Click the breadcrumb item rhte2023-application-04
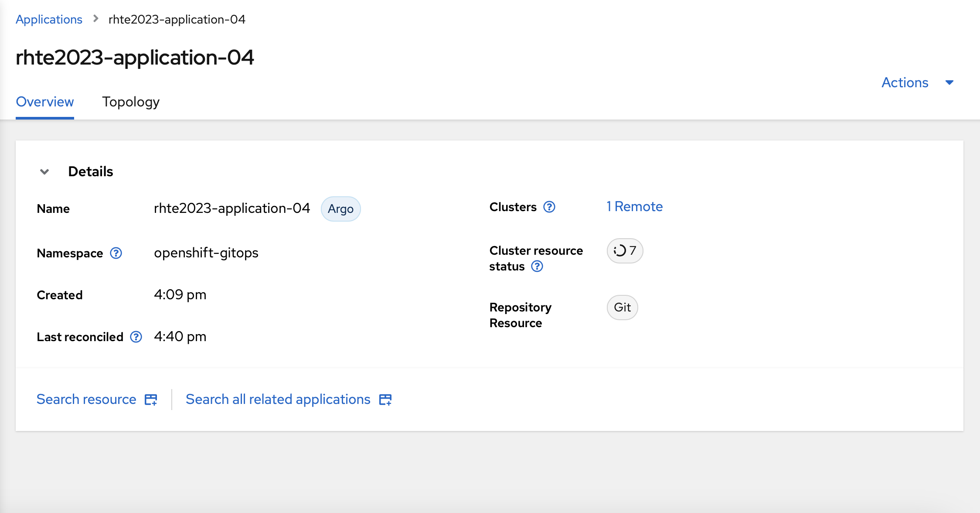Image resolution: width=980 pixels, height=513 pixels. point(177,19)
